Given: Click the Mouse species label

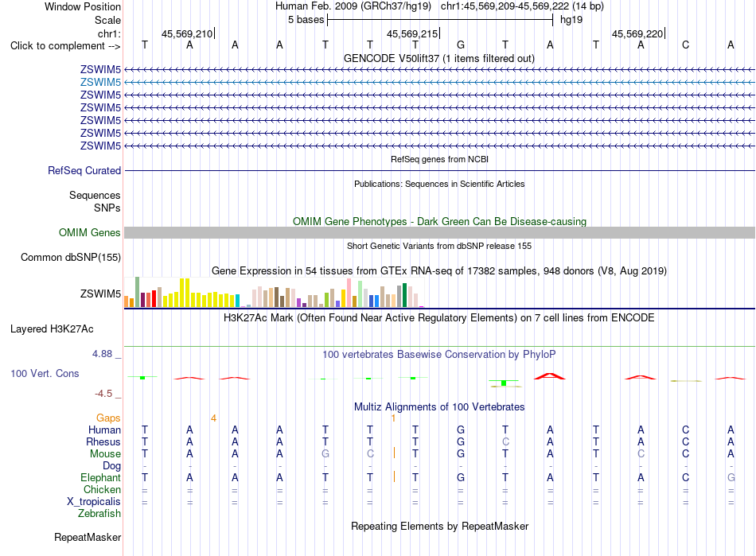Looking at the screenshot, I should click(105, 454).
